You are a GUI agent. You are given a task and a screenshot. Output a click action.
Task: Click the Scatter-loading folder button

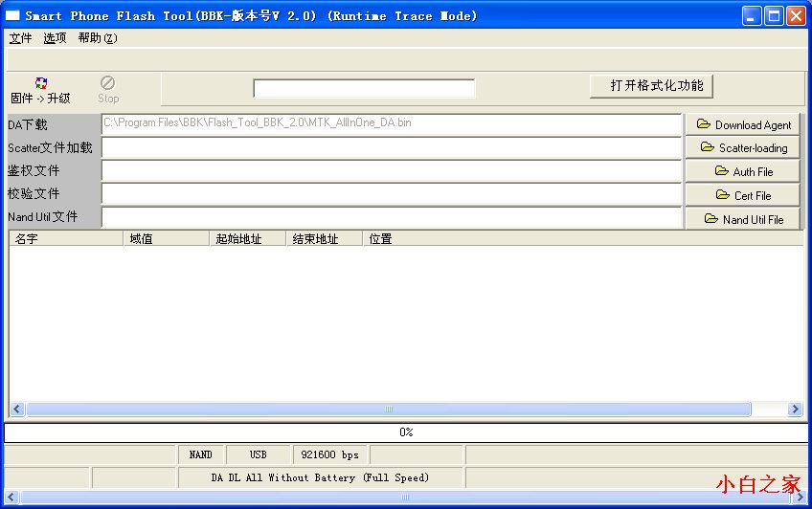[743, 148]
